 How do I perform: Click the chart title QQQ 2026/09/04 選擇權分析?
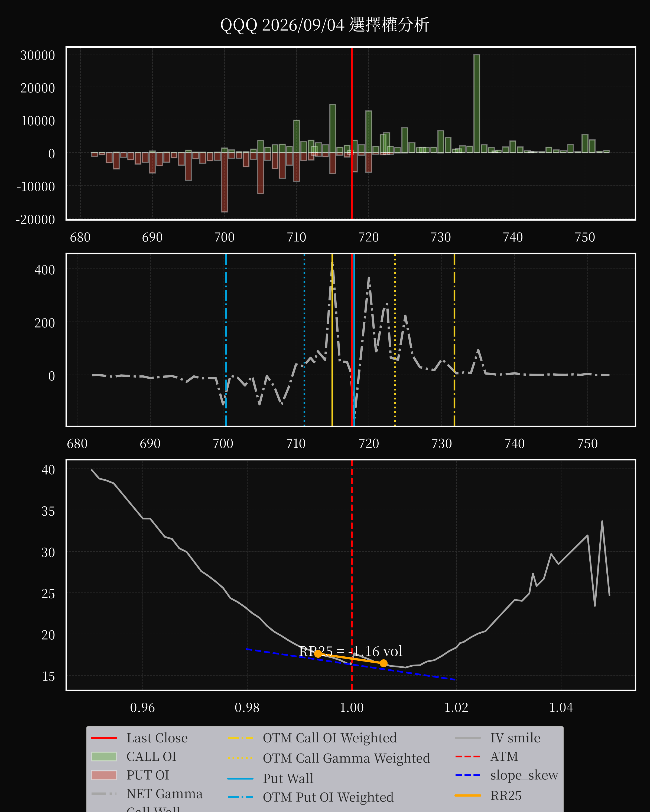324,25
